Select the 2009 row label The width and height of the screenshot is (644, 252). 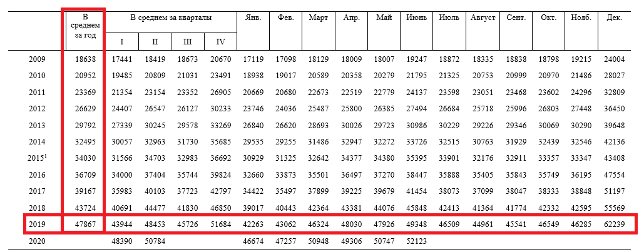click(x=37, y=59)
